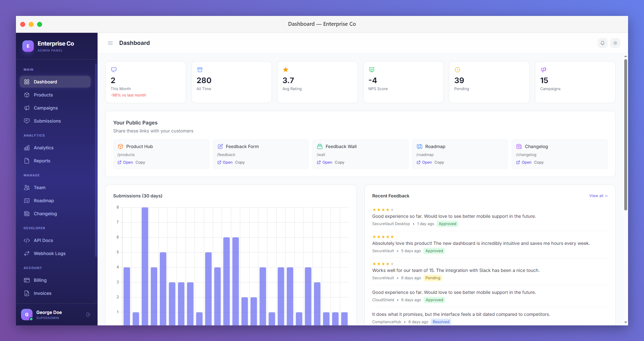Copy the Feedback Wall link
Screen dimensions: 644x341
pyautogui.click(x=340, y=162)
